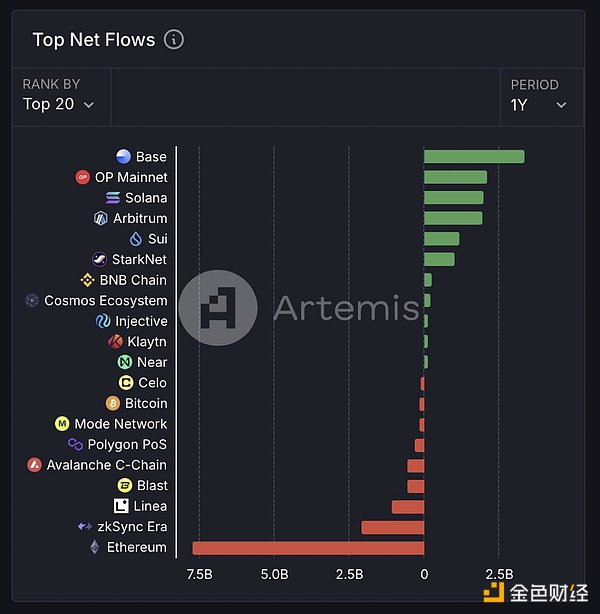Viewport: 600px width, 614px height.
Task: Click the Avalanche C-Chain red icon
Action: pos(35,465)
